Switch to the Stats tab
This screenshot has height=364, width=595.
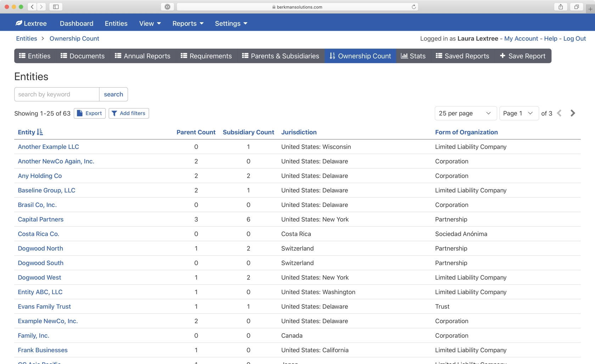coord(413,56)
